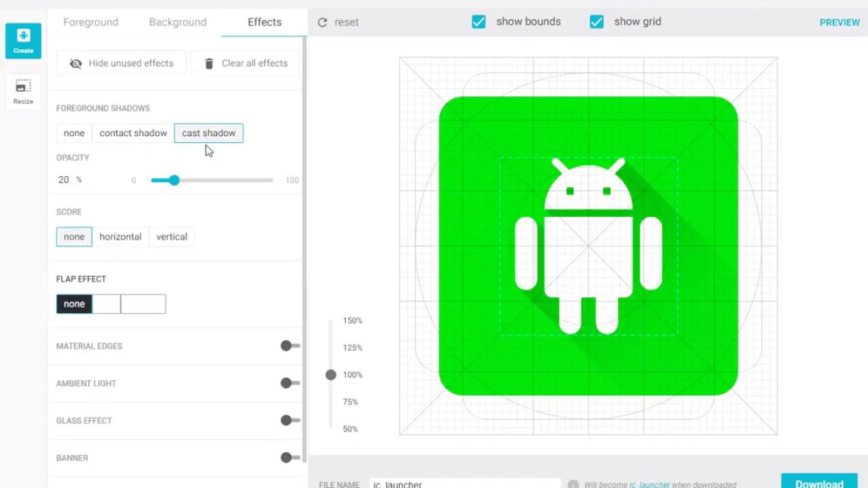Click the opacity slider handle
The image size is (868, 488).
pos(174,180)
